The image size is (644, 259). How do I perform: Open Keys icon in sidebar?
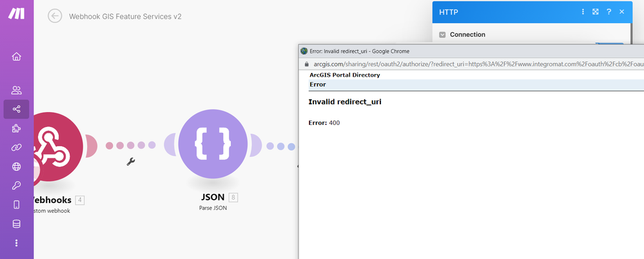(16, 186)
